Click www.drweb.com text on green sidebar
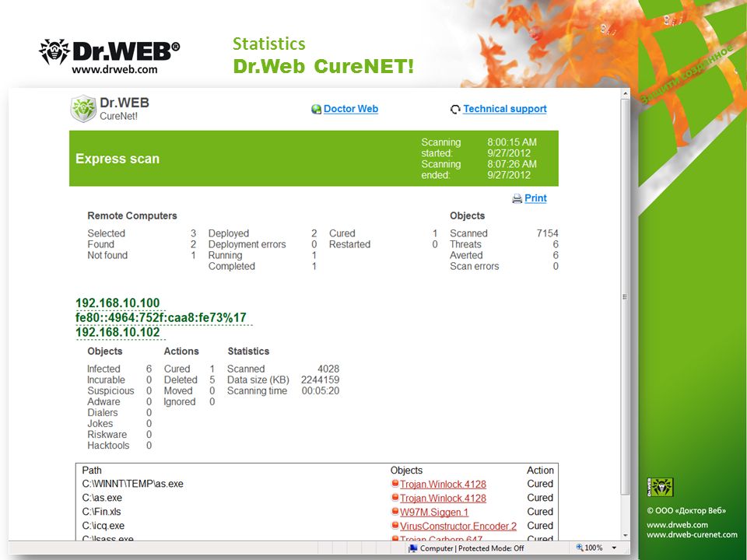The image size is (747, 560). click(x=677, y=525)
